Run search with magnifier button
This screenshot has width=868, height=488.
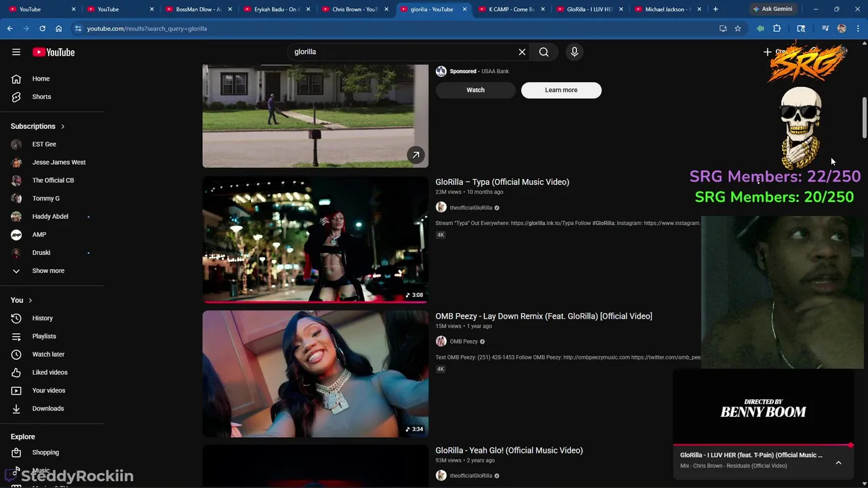(544, 52)
